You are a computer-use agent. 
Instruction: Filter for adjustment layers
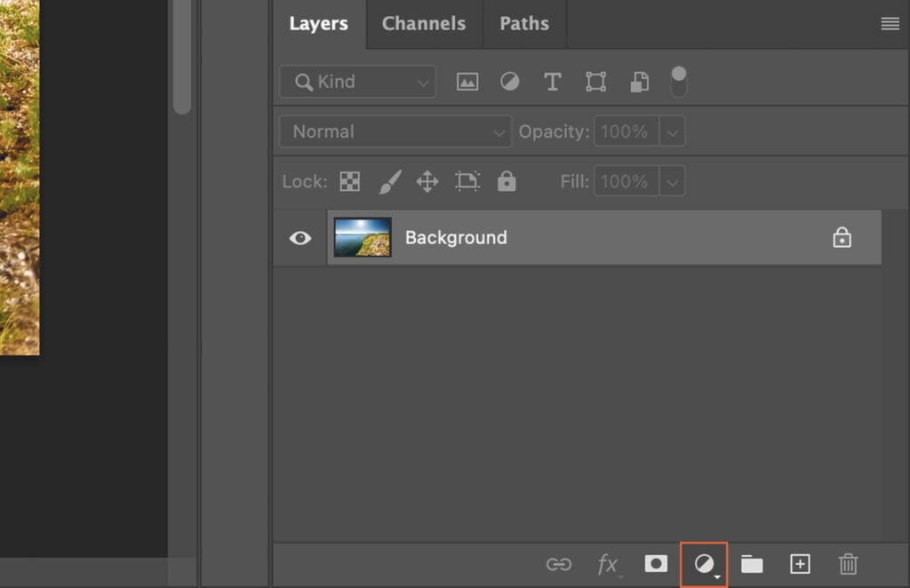click(509, 81)
